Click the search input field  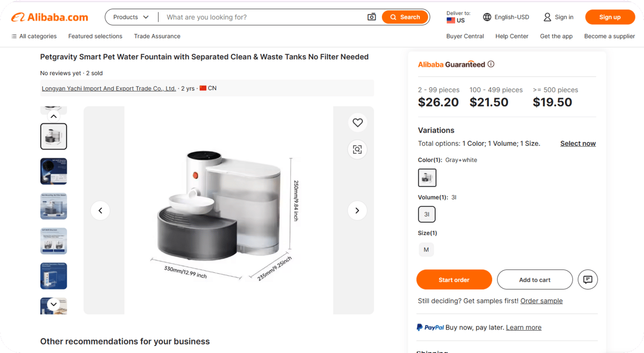(264, 17)
